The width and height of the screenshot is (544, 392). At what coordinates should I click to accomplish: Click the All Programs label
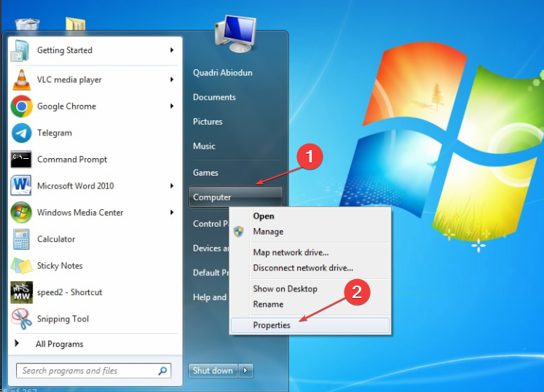pyautogui.click(x=59, y=344)
